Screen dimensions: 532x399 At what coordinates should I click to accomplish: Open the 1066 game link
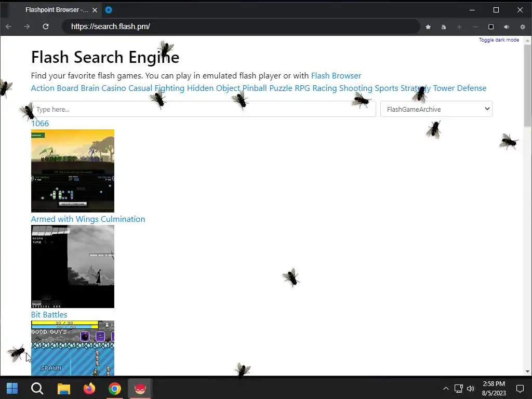tap(40, 124)
